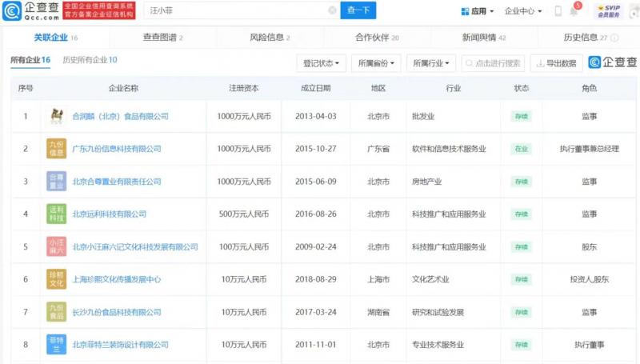This screenshot has width=640, height=364.
Task: Open 北京菲特兰装饰设计有限公司 company link
Action: click(121, 345)
